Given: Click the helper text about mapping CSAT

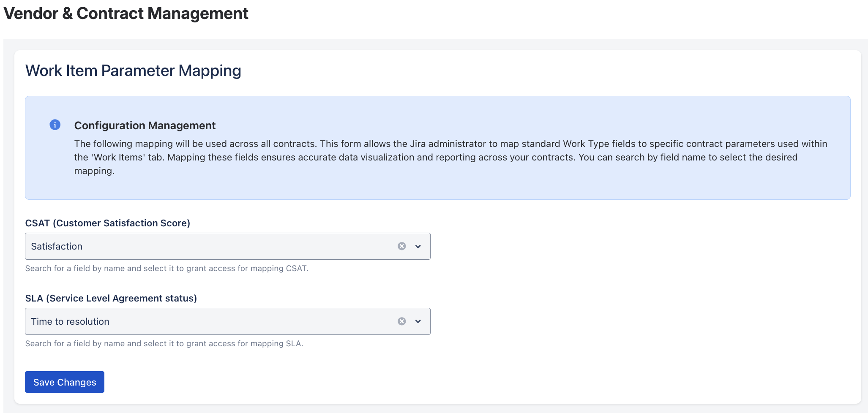Looking at the screenshot, I should (x=167, y=268).
